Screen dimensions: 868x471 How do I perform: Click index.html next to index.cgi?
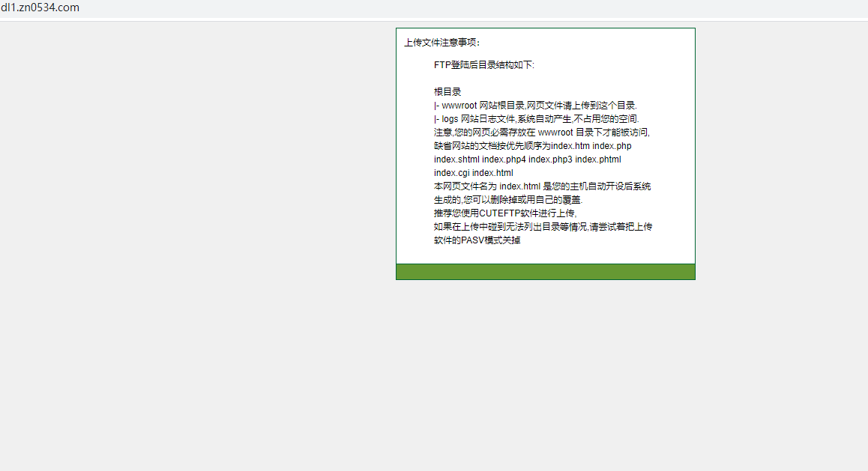[492, 173]
